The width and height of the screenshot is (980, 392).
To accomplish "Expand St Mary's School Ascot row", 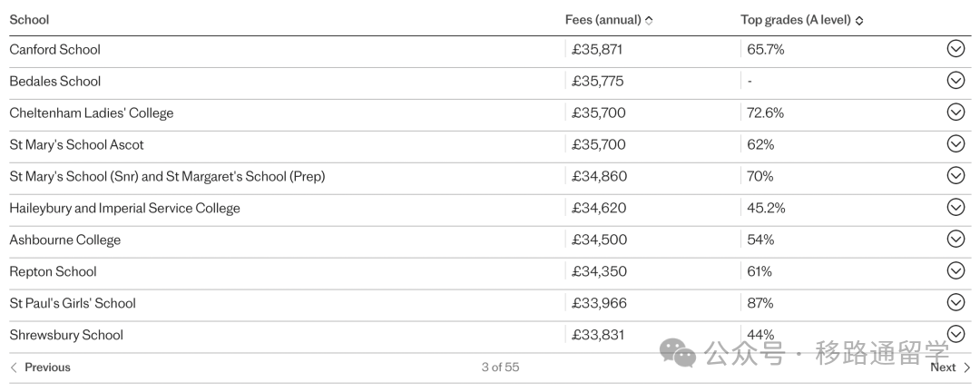I will point(955,143).
